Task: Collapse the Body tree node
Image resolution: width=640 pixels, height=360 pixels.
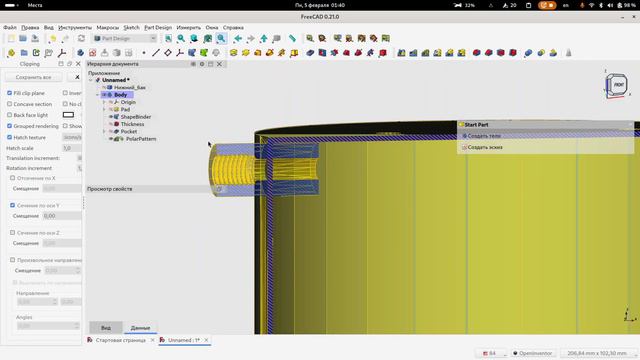Action: pos(98,95)
